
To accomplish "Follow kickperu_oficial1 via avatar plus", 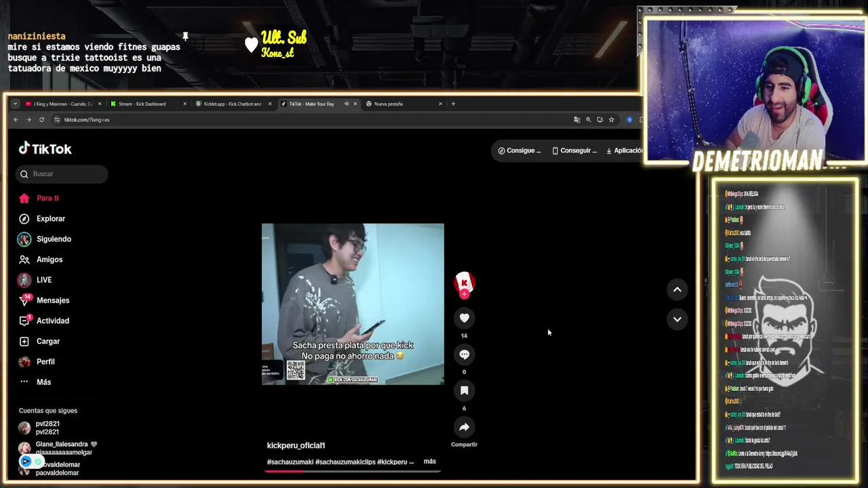I will pos(465,294).
